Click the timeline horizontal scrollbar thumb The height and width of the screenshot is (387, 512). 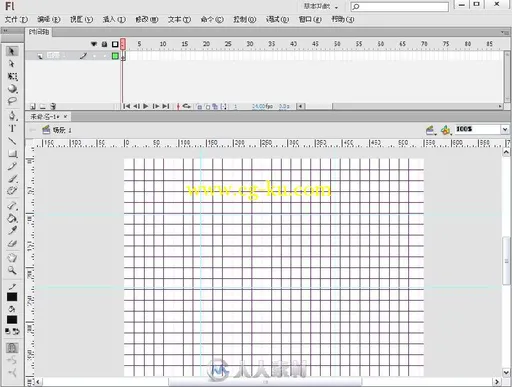point(318,106)
